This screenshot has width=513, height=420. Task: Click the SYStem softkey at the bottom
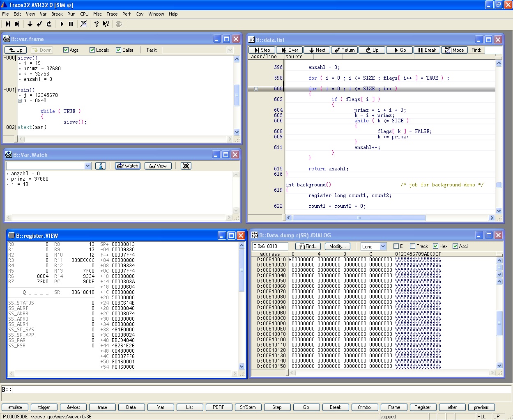pyautogui.click(x=248, y=407)
